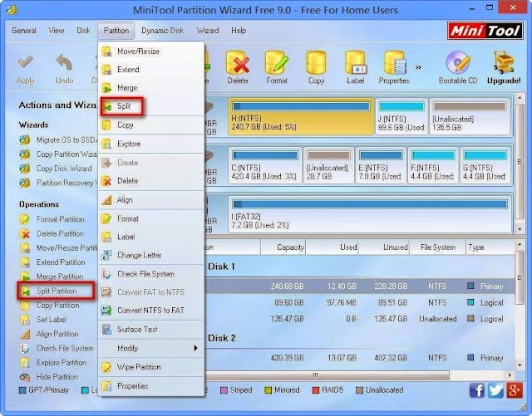
Task: Expand the Modify submenu arrow
Action: pos(195,348)
